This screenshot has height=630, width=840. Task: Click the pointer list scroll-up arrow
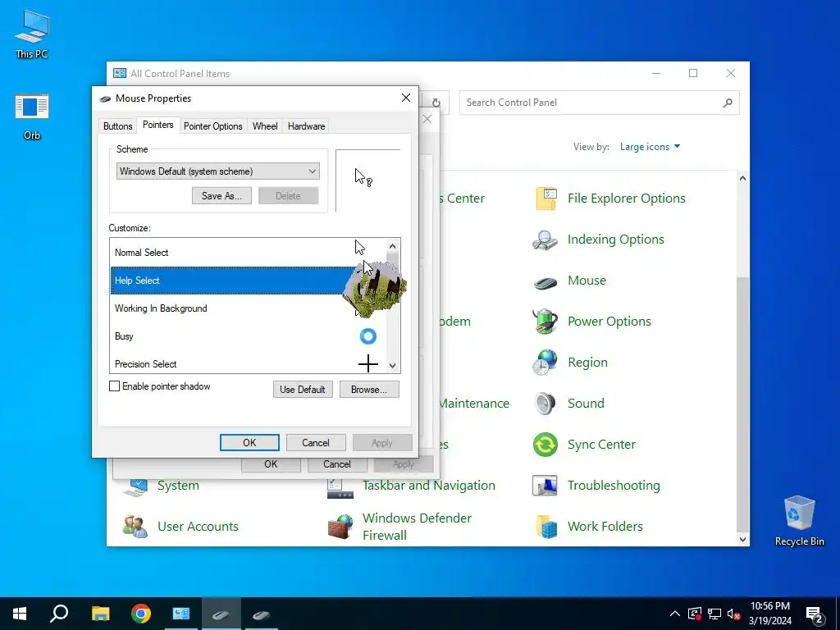click(393, 246)
